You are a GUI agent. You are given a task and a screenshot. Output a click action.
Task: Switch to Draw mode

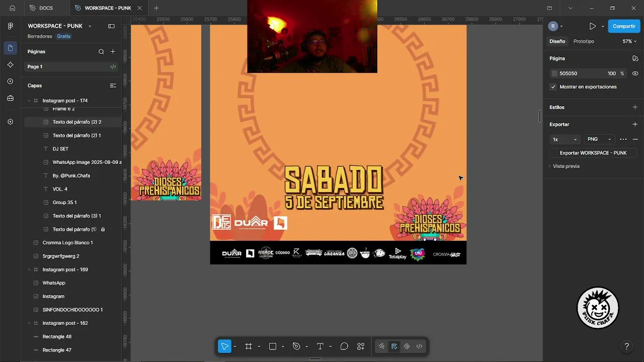pos(382,346)
